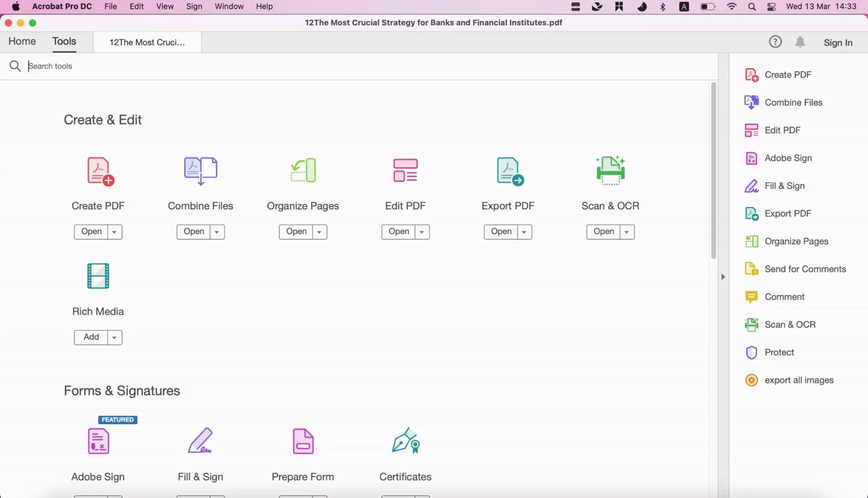Click the Home tab
The height and width of the screenshot is (498, 868).
click(22, 41)
